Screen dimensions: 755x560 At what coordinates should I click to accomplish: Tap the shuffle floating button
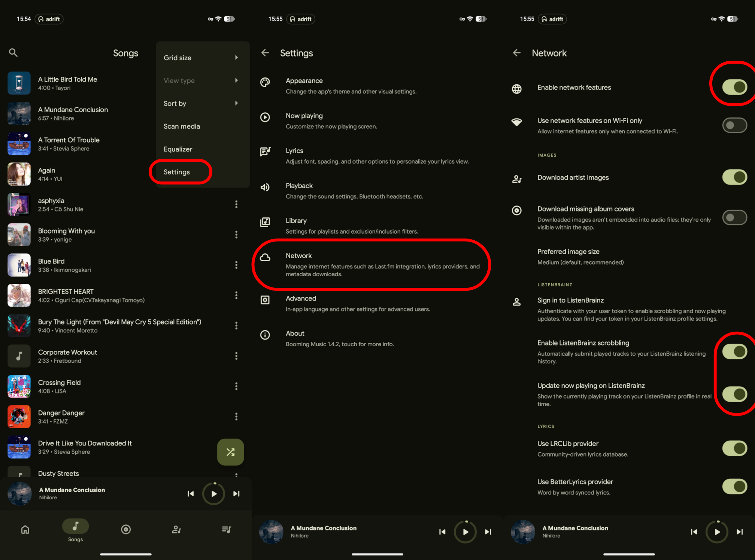[x=230, y=452]
